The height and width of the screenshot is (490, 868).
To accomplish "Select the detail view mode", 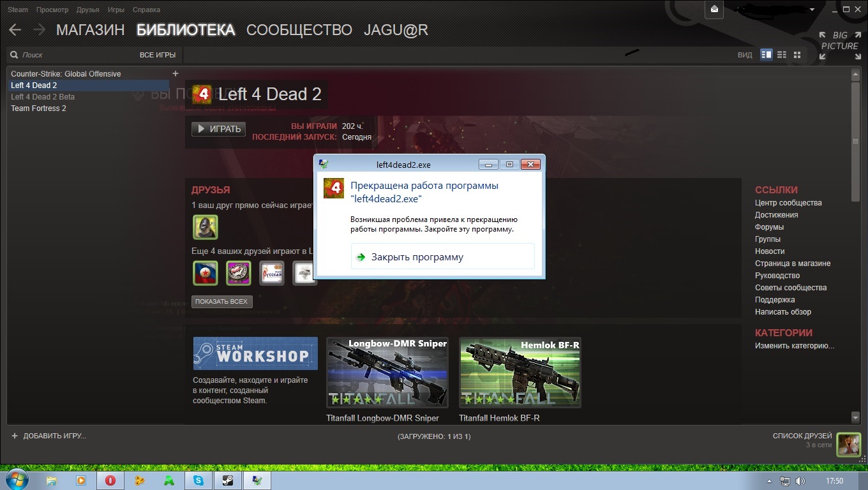I will 767,55.
